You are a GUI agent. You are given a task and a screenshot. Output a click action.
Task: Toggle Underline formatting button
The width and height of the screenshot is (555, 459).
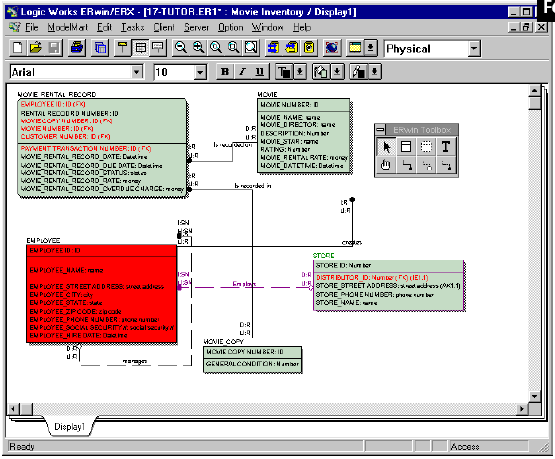click(260, 72)
